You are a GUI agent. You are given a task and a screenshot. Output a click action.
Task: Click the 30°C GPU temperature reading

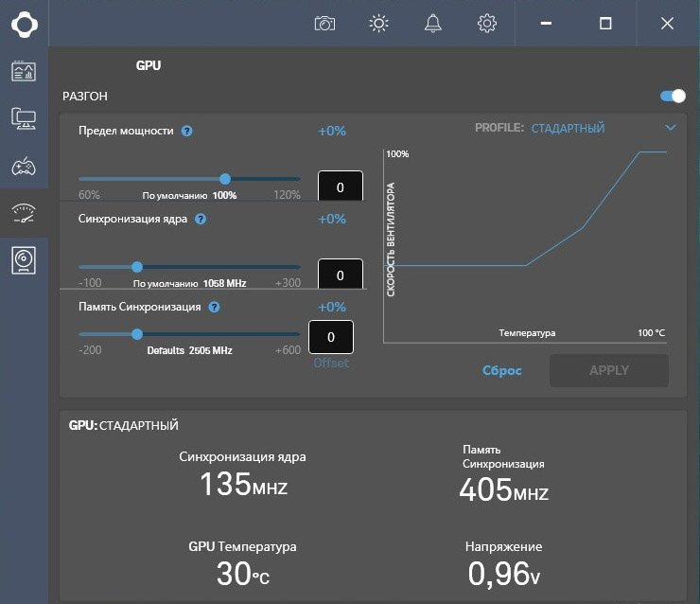[x=243, y=574]
